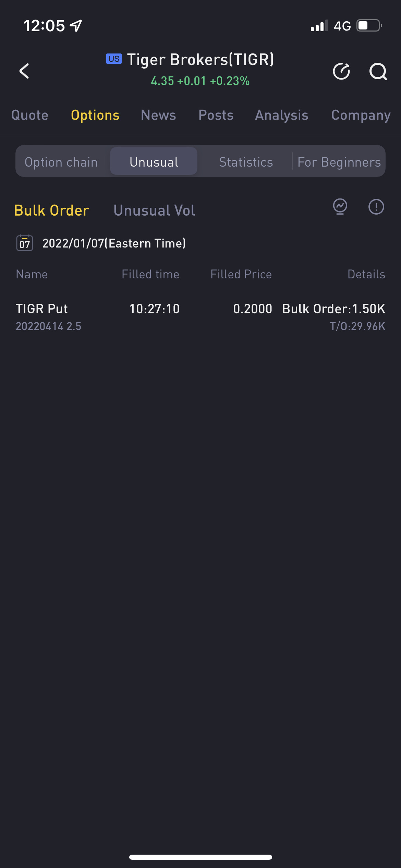Open the TIGR Put 20220414 row

tap(200, 317)
